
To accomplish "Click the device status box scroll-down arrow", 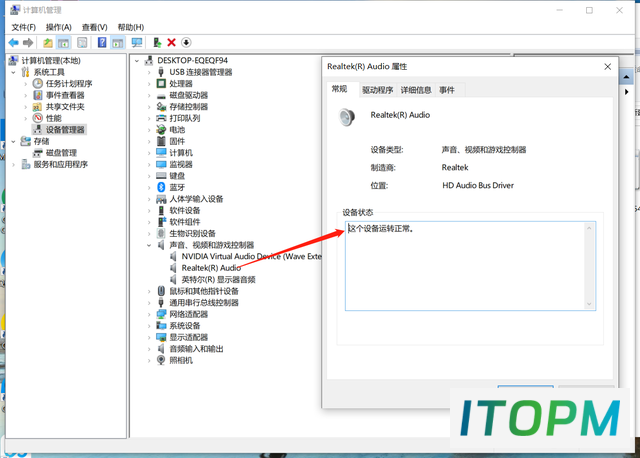I will coord(589,304).
